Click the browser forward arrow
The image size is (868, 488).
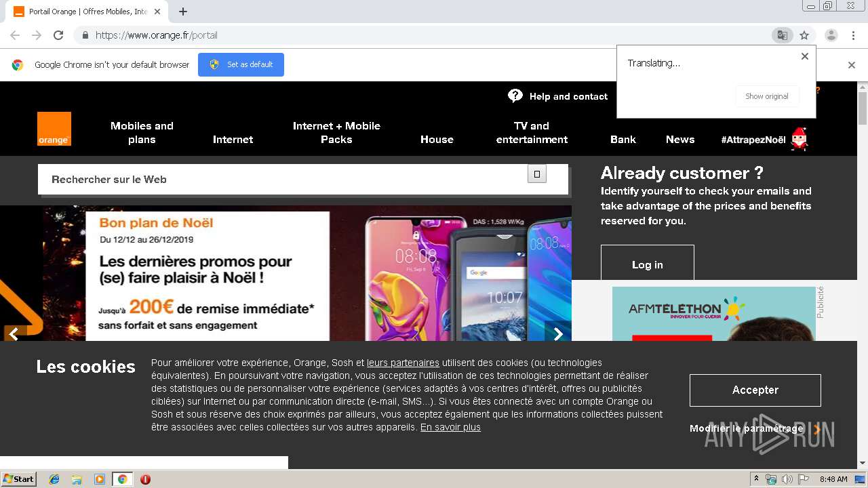tap(37, 35)
